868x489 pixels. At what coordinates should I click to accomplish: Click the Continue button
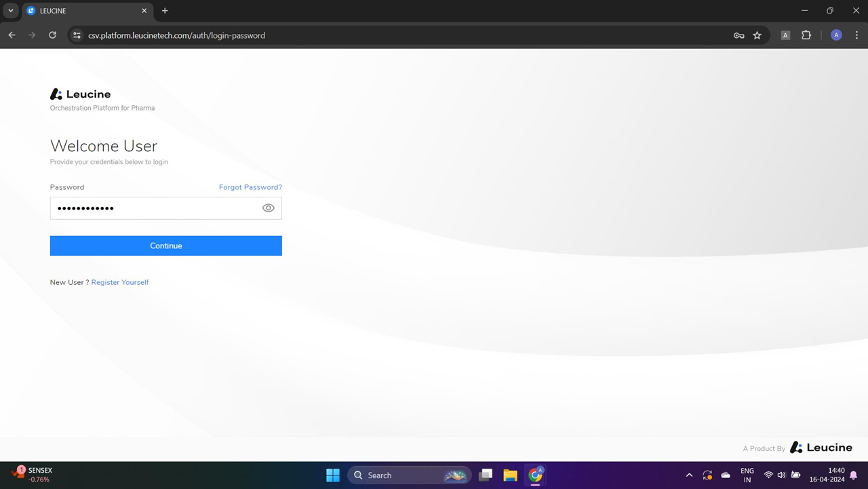pyautogui.click(x=166, y=246)
